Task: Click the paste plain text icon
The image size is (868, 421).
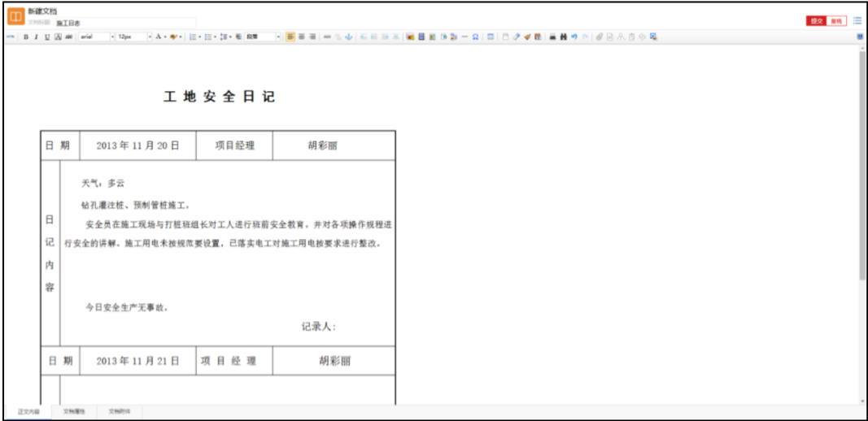Action: 538,37
